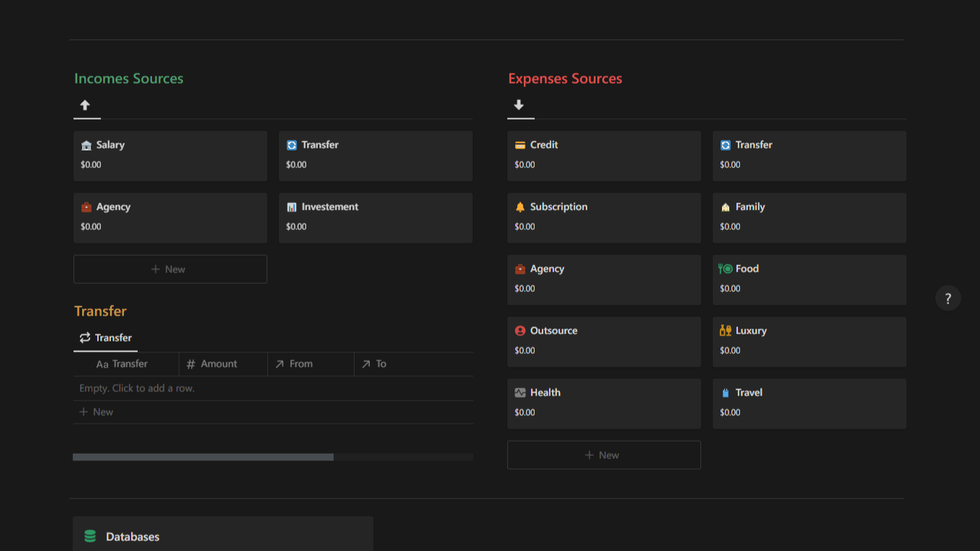Screen dimensions: 980x551
Task: Open the Salary income card
Action: tap(170, 156)
